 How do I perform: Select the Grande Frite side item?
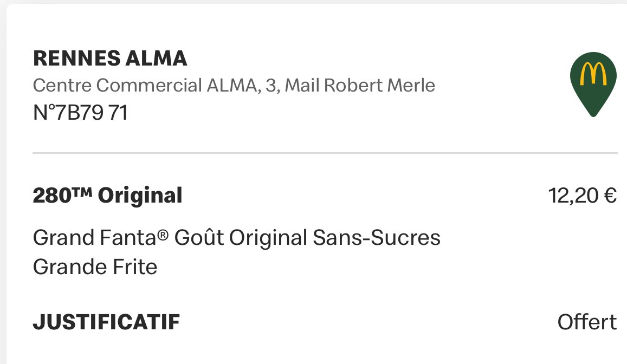(95, 267)
